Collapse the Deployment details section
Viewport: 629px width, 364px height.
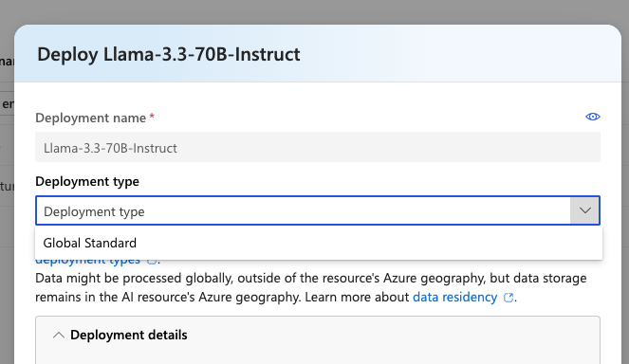coord(59,336)
